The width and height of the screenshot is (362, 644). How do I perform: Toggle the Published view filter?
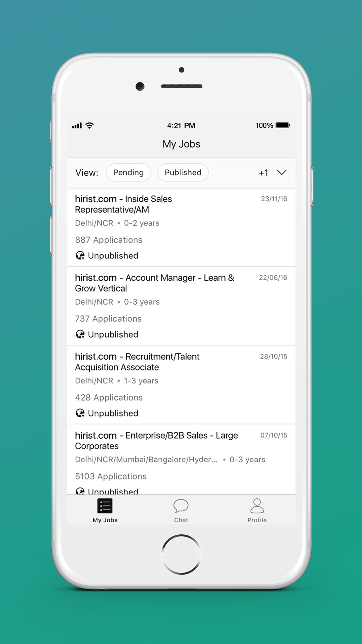pos(183,172)
